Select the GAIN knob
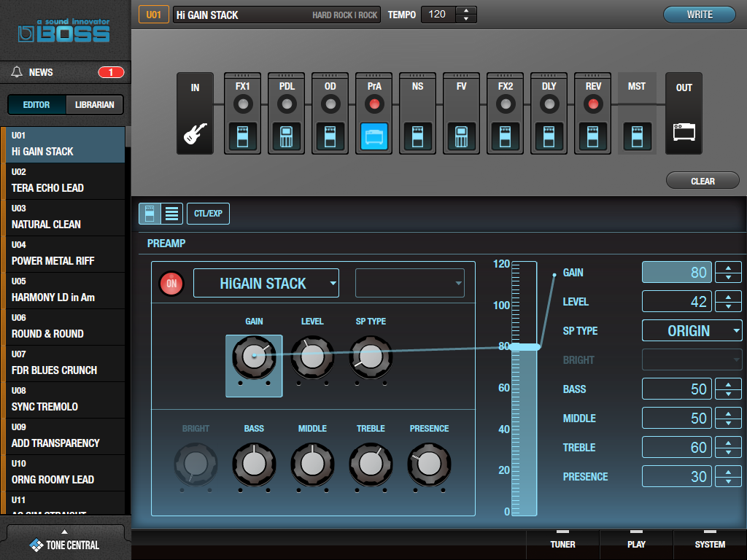Viewport: 747px width, 560px height. click(x=254, y=357)
